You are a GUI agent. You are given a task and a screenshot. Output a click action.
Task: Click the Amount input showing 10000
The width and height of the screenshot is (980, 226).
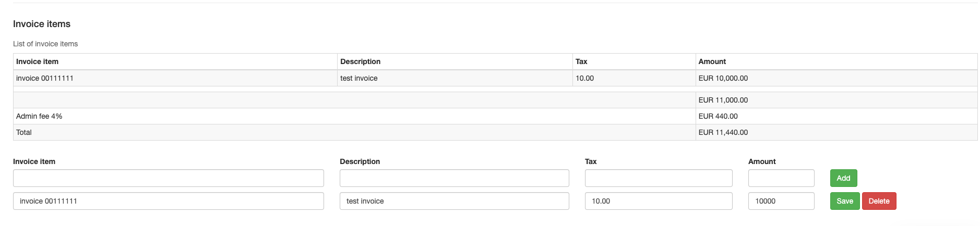pos(781,201)
